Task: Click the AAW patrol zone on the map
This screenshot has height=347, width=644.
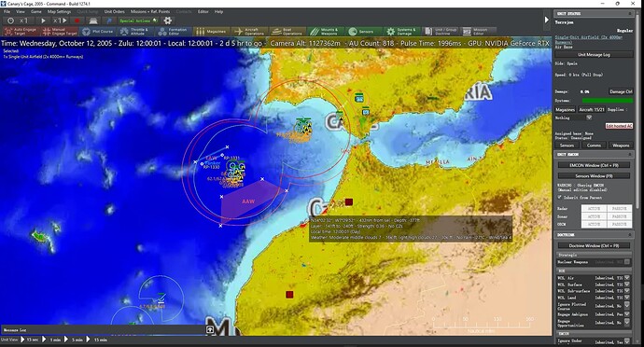Action: (x=248, y=201)
